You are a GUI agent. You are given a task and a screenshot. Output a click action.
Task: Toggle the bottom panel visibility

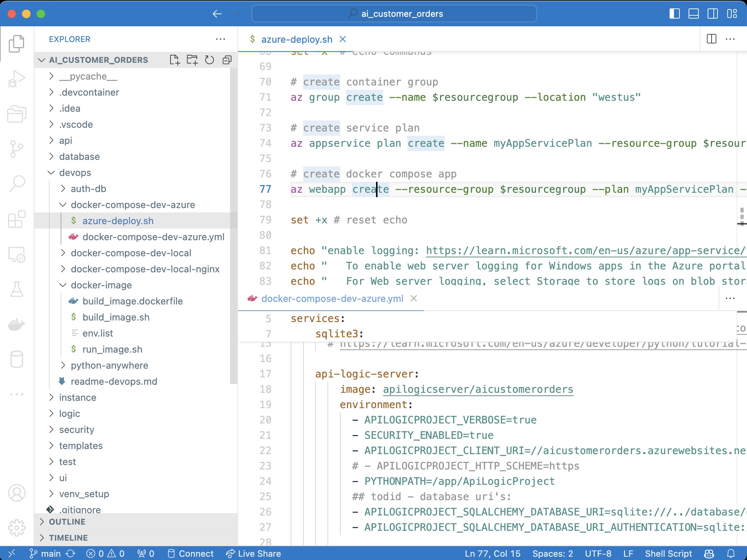[693, 14]
